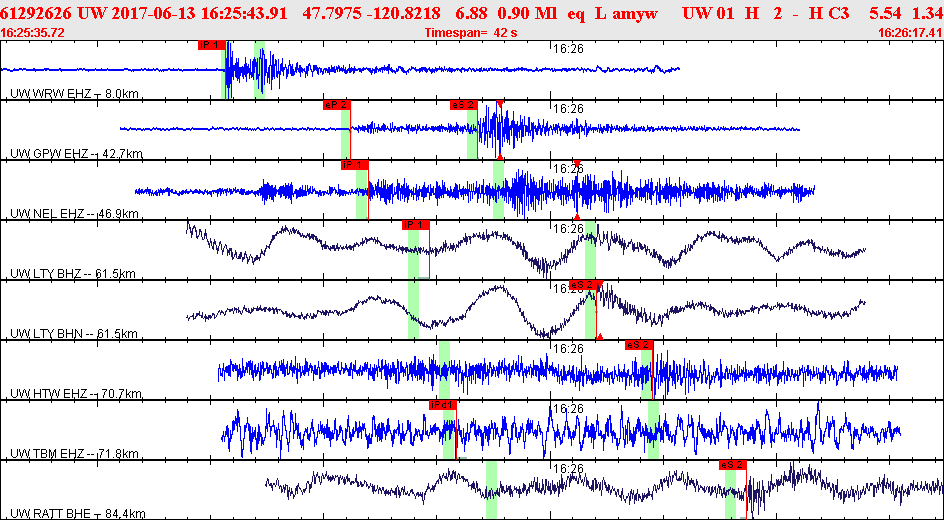Click the red amplitude triangle atop NEL trace
This screenshot has width=944, height=520.
(x=577, y=164)
